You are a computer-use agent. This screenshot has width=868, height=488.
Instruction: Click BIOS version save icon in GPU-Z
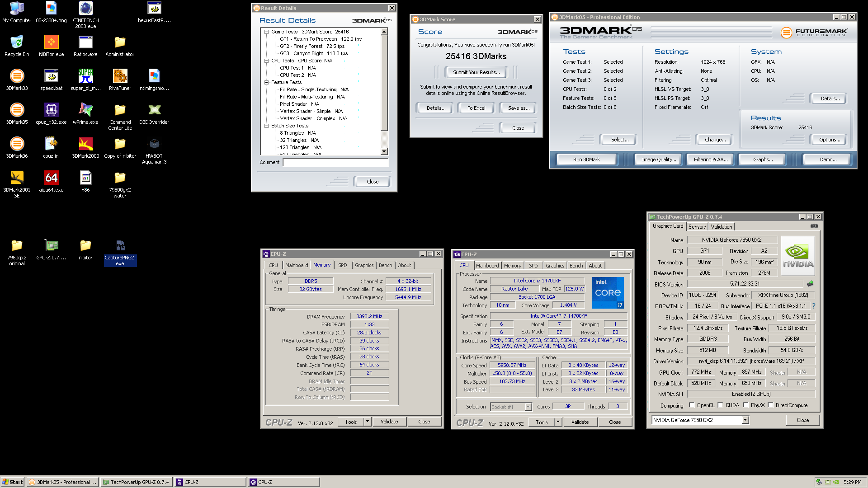[810, 284]
